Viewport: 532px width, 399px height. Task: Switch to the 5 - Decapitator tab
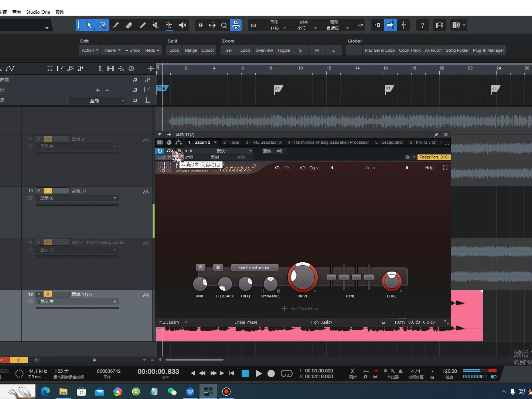[389, 142]
